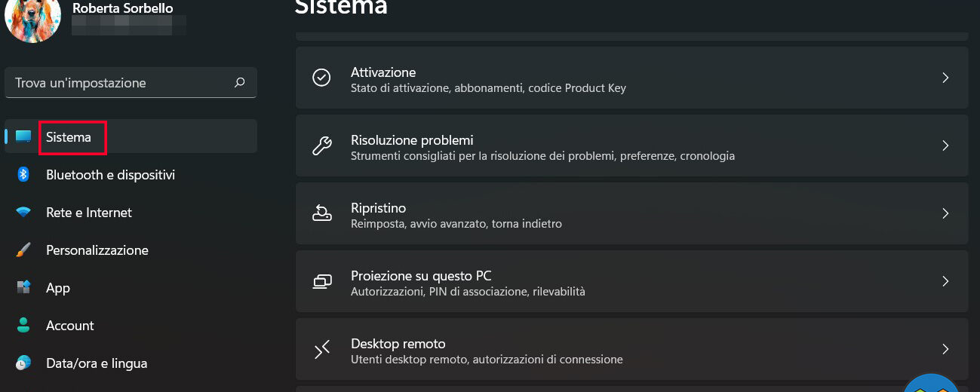Click the Personalizzazione paintbrush icon
This screenshot has width=980, height=392.
[x=23, y=250]
